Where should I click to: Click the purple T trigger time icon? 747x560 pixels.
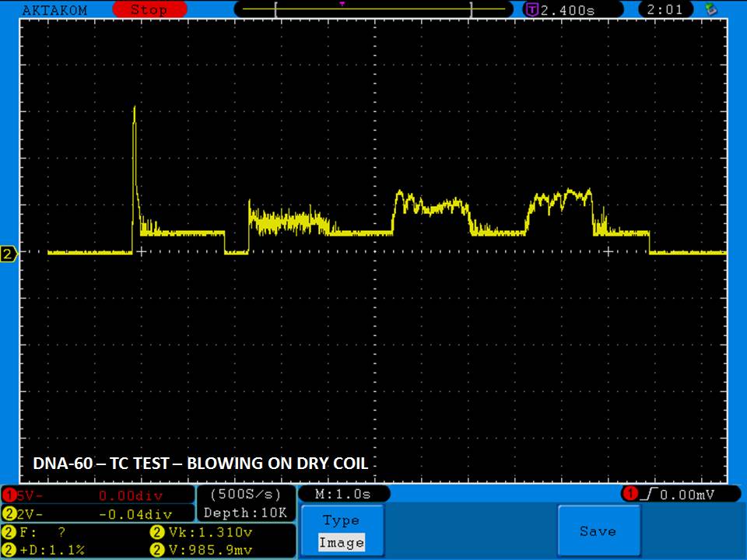pos(532,10)
